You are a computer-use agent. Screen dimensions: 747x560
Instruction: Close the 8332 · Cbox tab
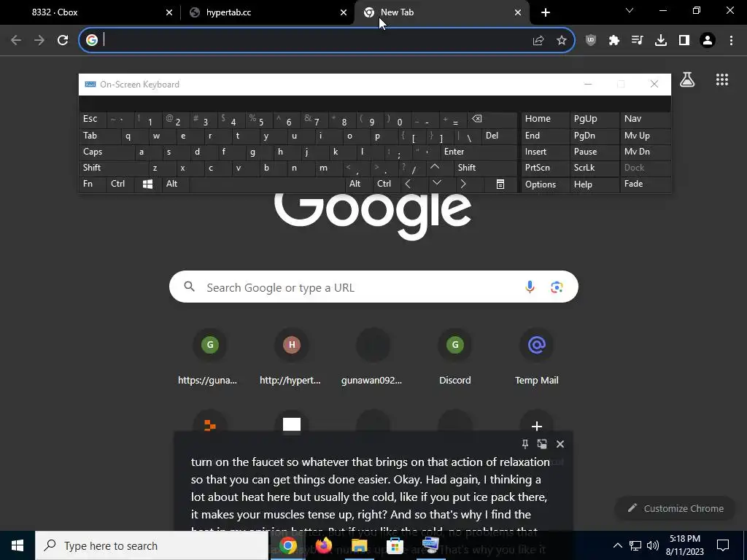169,12
